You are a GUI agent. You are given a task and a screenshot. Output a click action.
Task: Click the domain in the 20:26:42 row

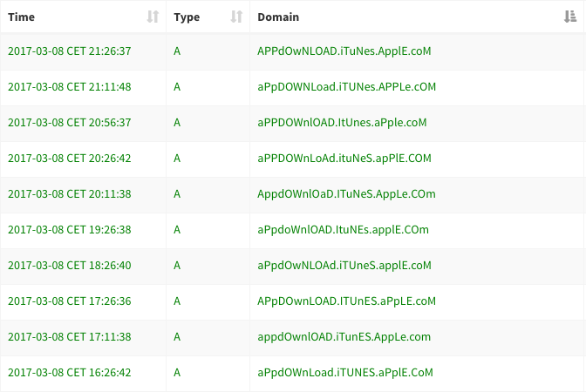pos(344,159)
